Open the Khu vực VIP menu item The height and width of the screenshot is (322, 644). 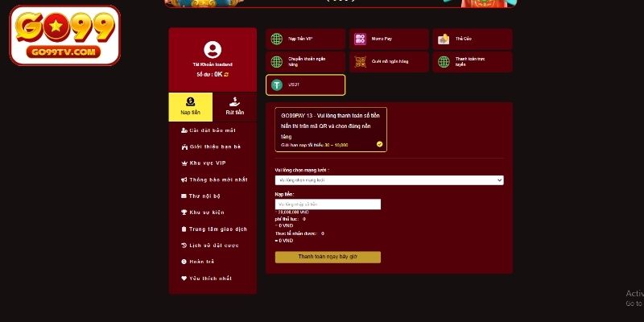204,163
